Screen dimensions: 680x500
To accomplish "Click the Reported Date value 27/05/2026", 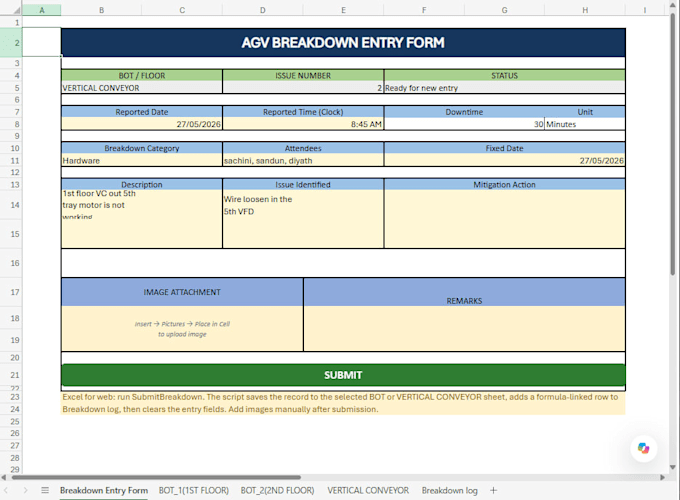I will 142,124.
